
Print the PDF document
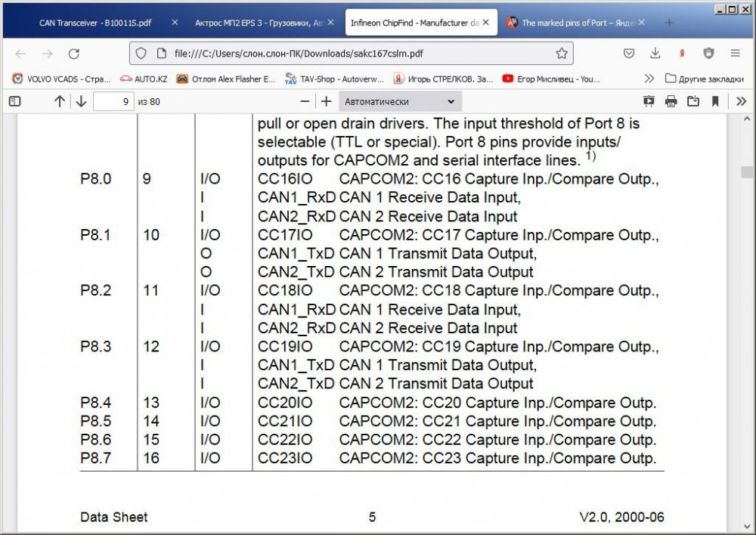point(671,101)
